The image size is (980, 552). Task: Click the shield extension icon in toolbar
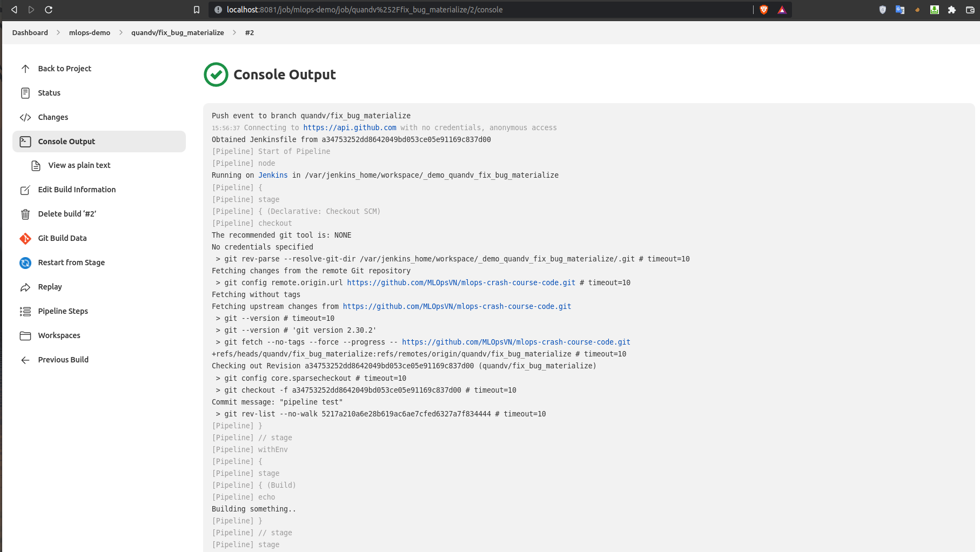[x=883, y=10]
